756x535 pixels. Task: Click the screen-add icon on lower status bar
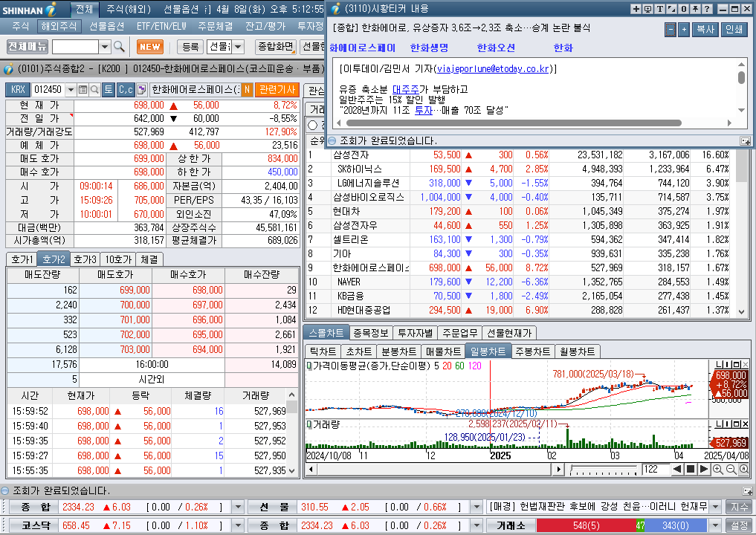pyautogui.click(x=747, y=490)
